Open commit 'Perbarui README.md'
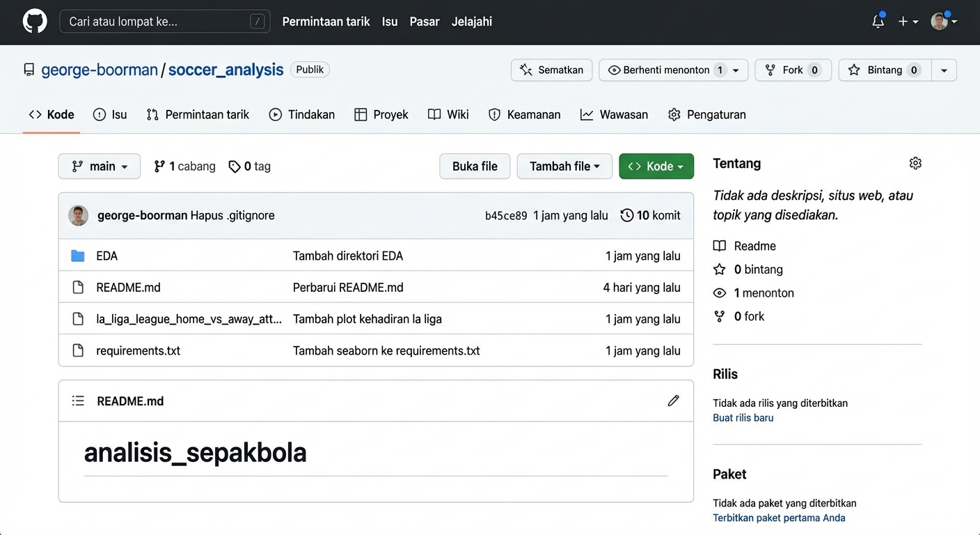 click(348, 287)
